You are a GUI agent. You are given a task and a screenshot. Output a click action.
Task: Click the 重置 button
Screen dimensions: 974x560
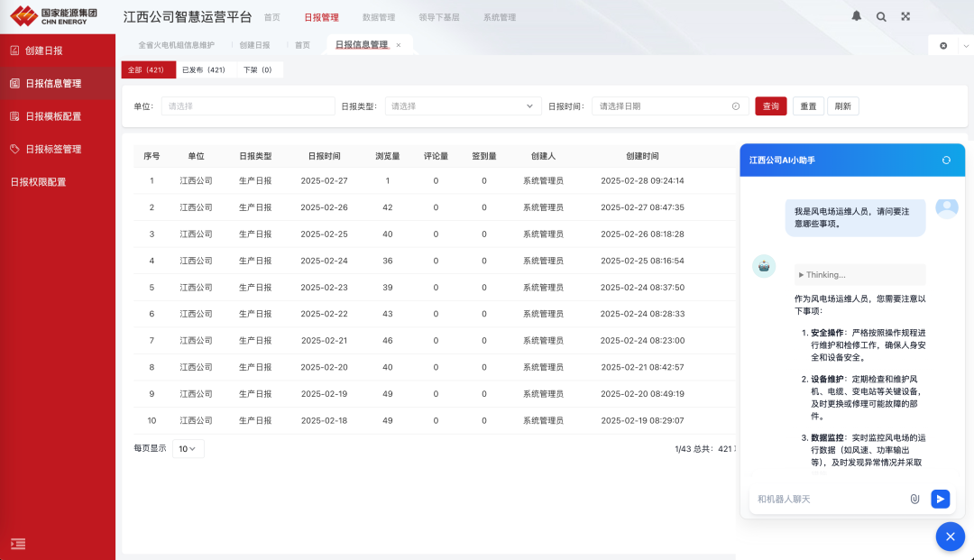click(808, 106)
